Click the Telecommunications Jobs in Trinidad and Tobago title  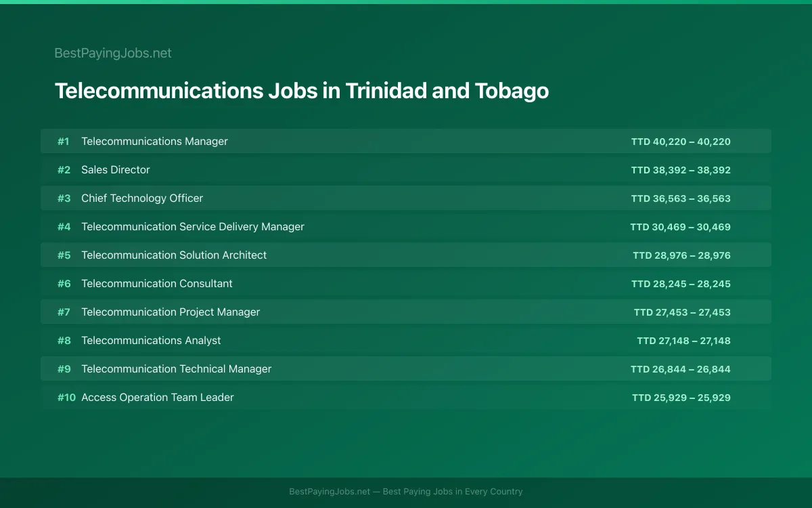(302, 91)
